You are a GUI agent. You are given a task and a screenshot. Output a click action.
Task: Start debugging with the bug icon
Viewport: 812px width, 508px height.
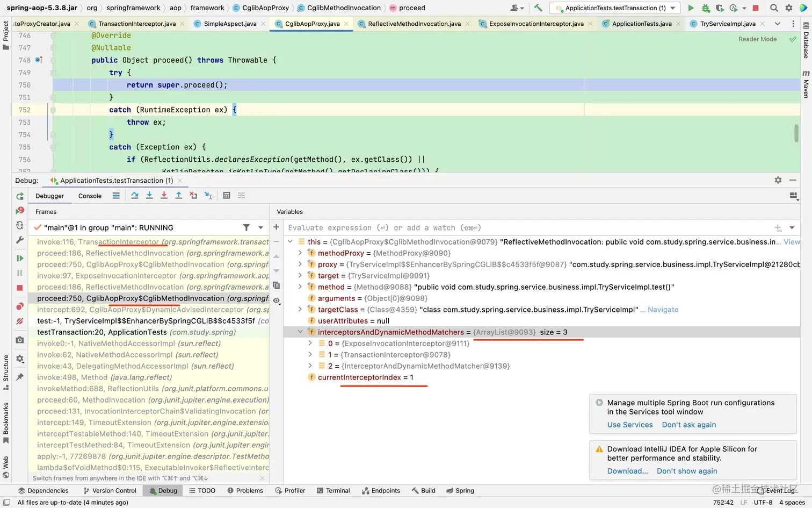(x=706, y=8)
